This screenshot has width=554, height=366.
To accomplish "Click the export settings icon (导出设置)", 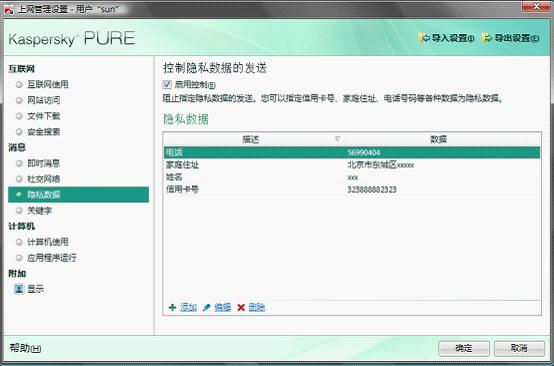I will click(487, 38).
